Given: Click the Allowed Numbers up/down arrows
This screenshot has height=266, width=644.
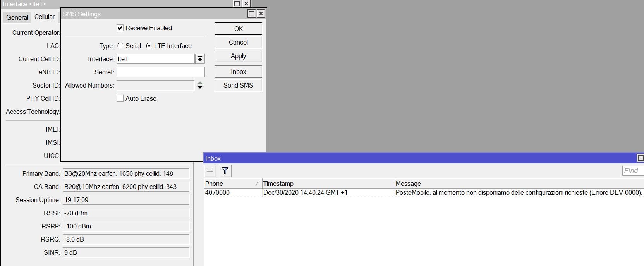Looking at the screenshot, I should click(200, 85).
